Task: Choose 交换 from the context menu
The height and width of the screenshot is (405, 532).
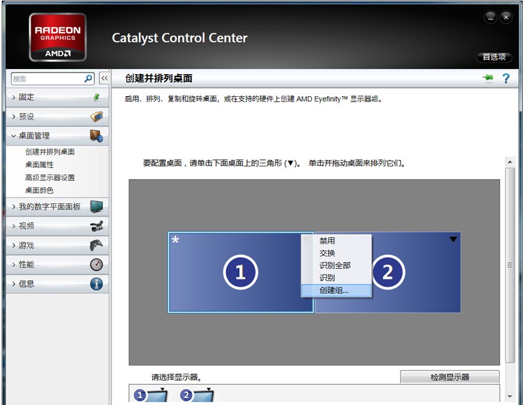Action: click(x=336, y=253)
